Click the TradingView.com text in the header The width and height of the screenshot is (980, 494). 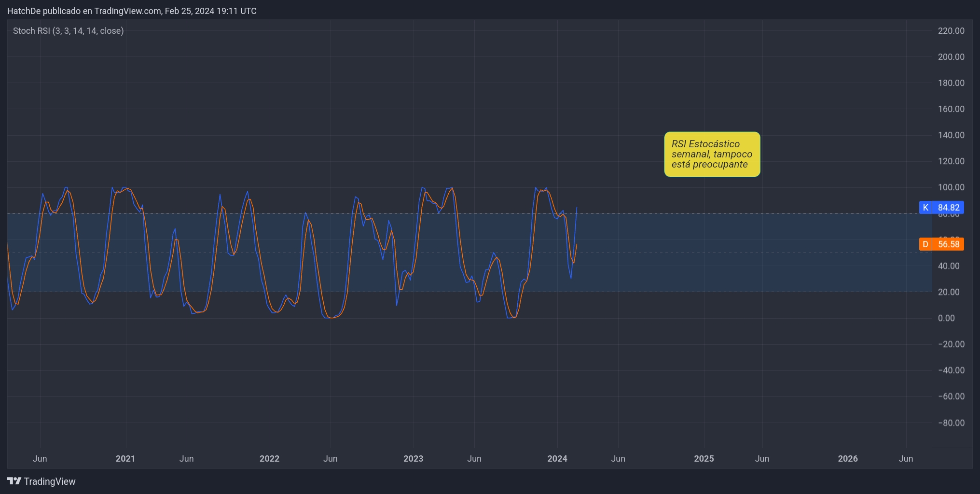(127, 11)
